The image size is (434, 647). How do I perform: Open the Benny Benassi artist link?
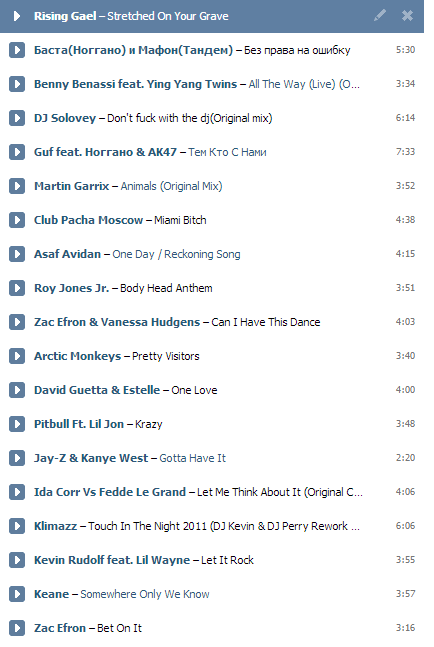135,84
